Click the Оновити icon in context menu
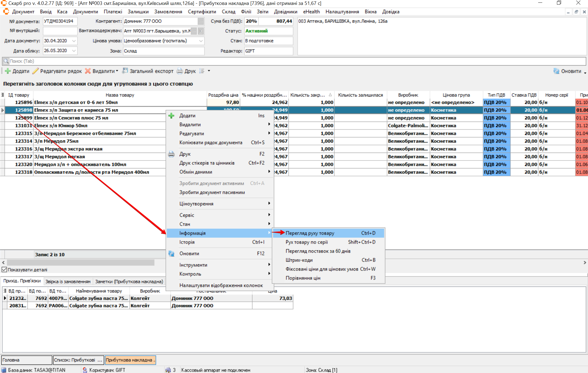Image resolution: width=588 pixels, height=373 pixels. click(171, 254)
